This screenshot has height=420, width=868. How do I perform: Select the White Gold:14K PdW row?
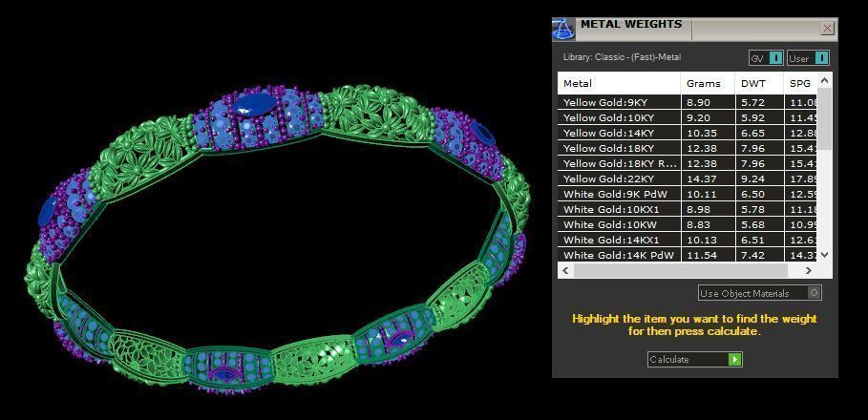688,255
